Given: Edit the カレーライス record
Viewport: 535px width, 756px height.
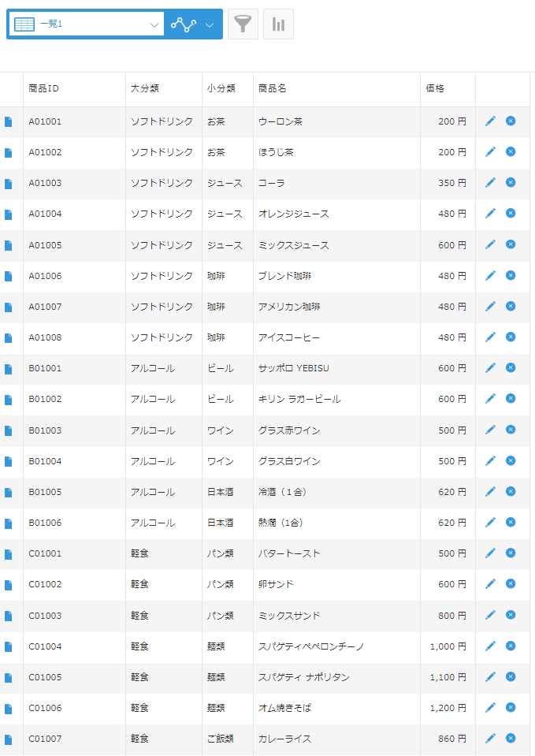Looking at the screenshot, I should click(x=490, y=738).
